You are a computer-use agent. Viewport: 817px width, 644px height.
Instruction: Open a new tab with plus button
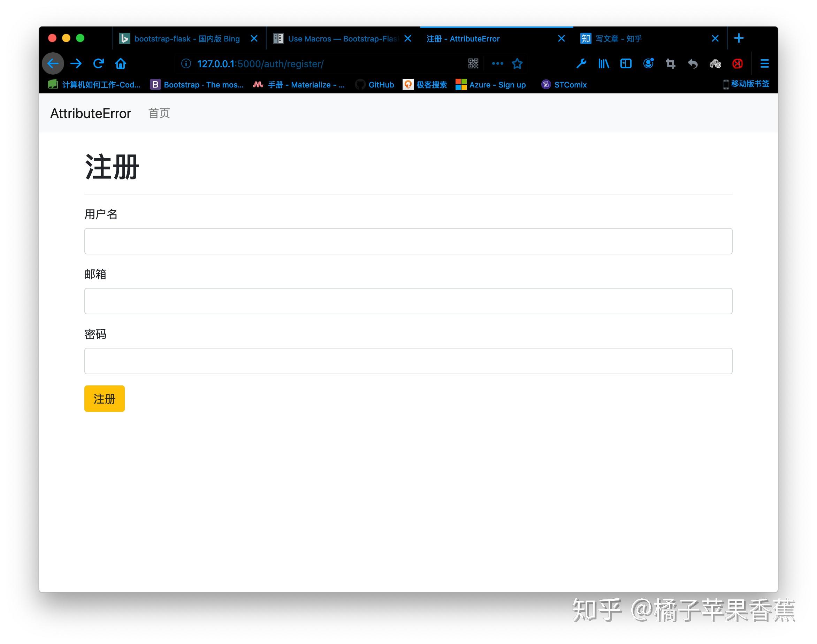click(739, 38)
